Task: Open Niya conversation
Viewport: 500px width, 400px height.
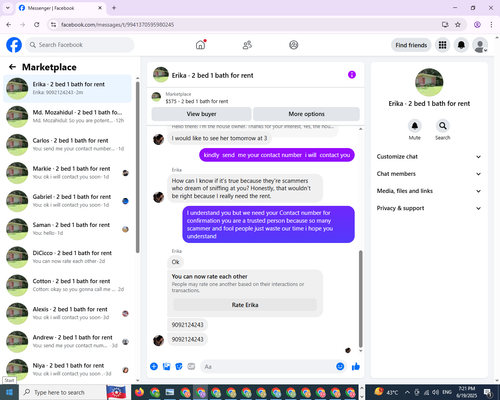Action: 67,369
